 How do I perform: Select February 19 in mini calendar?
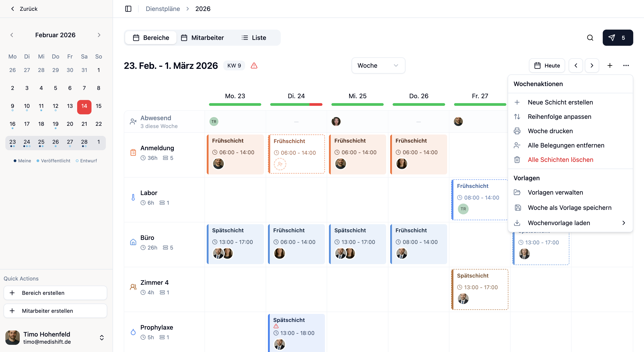[x=56, y=124]
